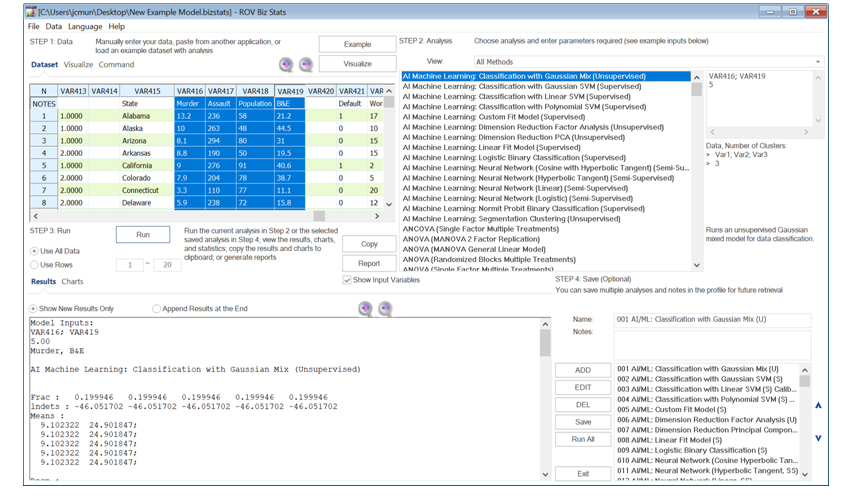
Task: Open the Language menu
Action: point(85,26)
